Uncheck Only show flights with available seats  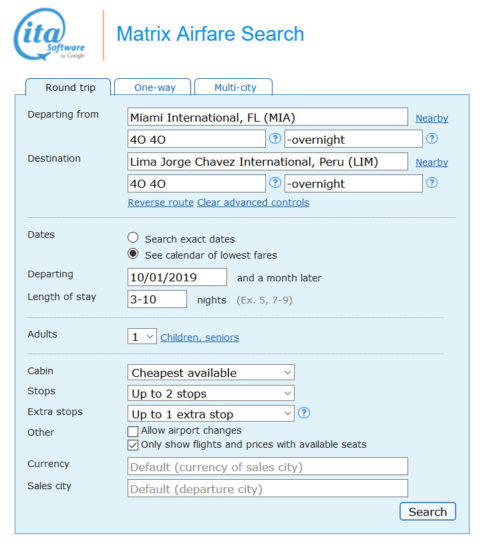pos(133,445)
